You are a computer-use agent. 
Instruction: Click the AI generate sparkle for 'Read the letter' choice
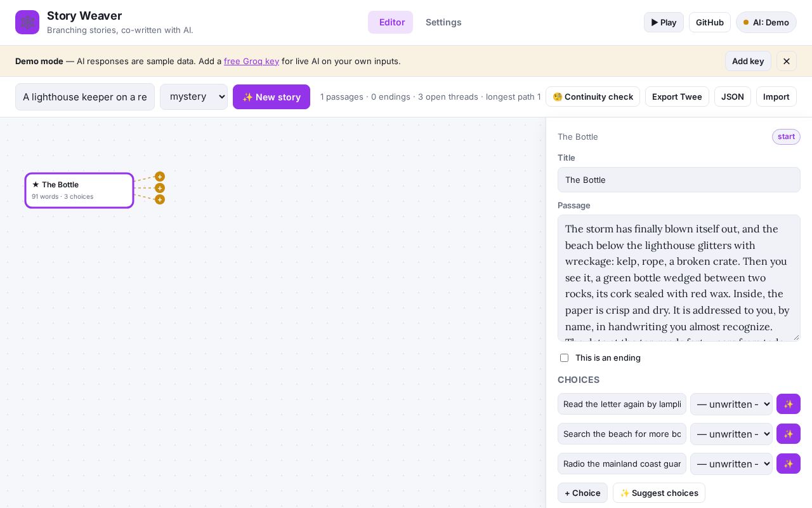click(789, 404)
